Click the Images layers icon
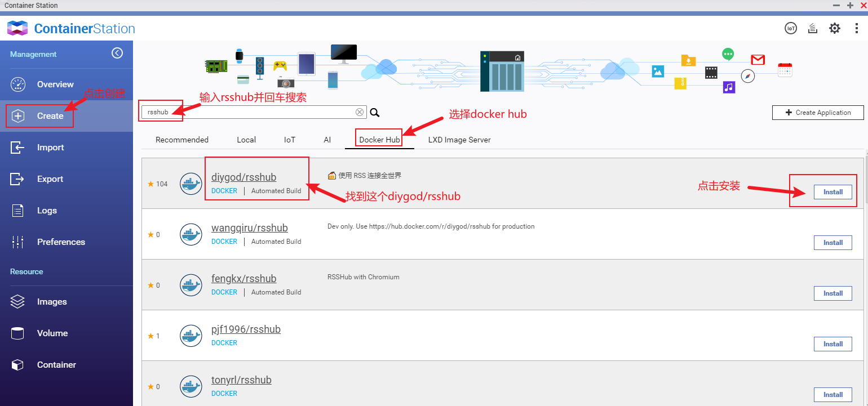The image size is (868, 406). pos(18,302)
